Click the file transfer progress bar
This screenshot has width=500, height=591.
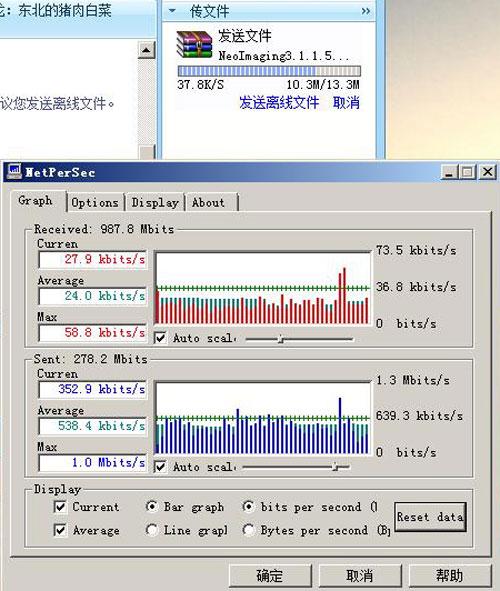[x=269, y=71]
